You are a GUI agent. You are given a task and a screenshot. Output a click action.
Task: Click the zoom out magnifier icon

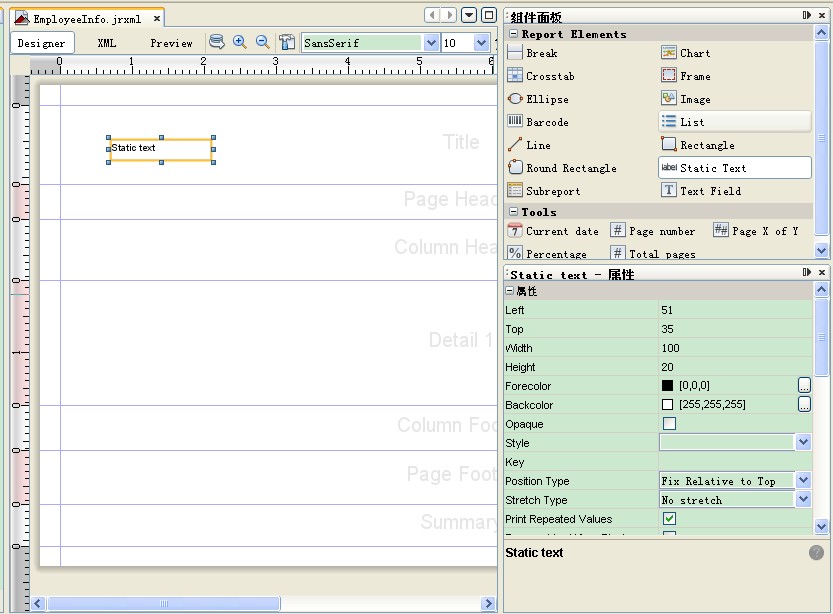click(x=263, y=42)
